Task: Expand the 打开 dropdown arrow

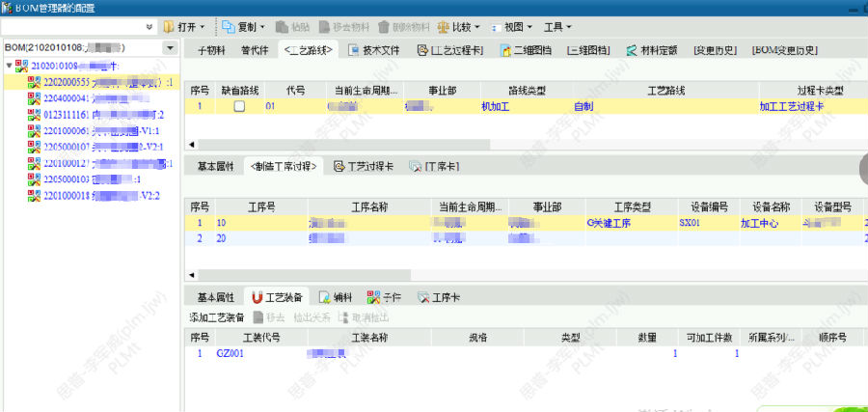Action: coord(203,27)
